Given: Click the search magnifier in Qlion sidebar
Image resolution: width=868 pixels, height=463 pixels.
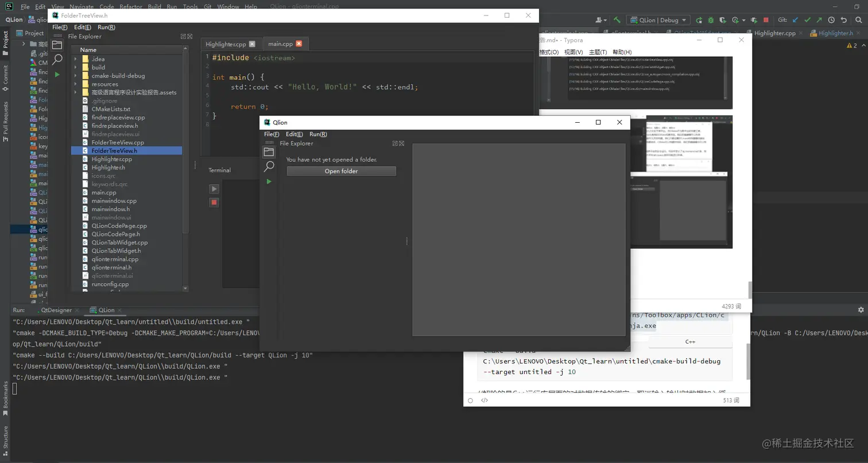Looking at the screenshot, I should coord(268,167).
